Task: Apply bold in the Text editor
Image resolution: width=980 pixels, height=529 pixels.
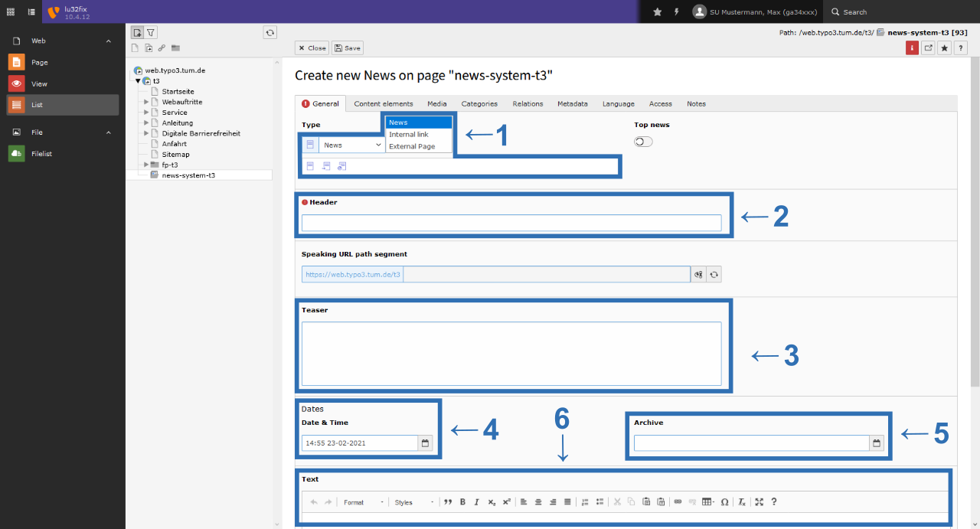Action: pos(462,502)
